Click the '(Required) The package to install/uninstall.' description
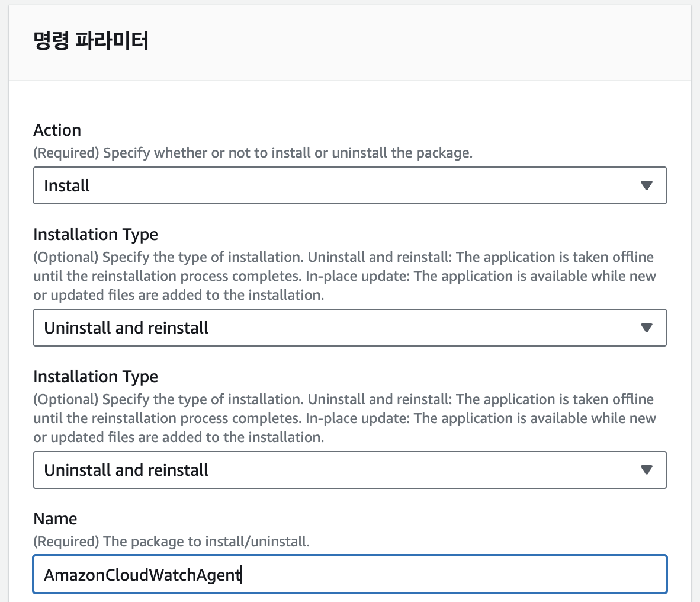Image resolution: width=700 pixels, height=602 pixels. click(171, 541)
